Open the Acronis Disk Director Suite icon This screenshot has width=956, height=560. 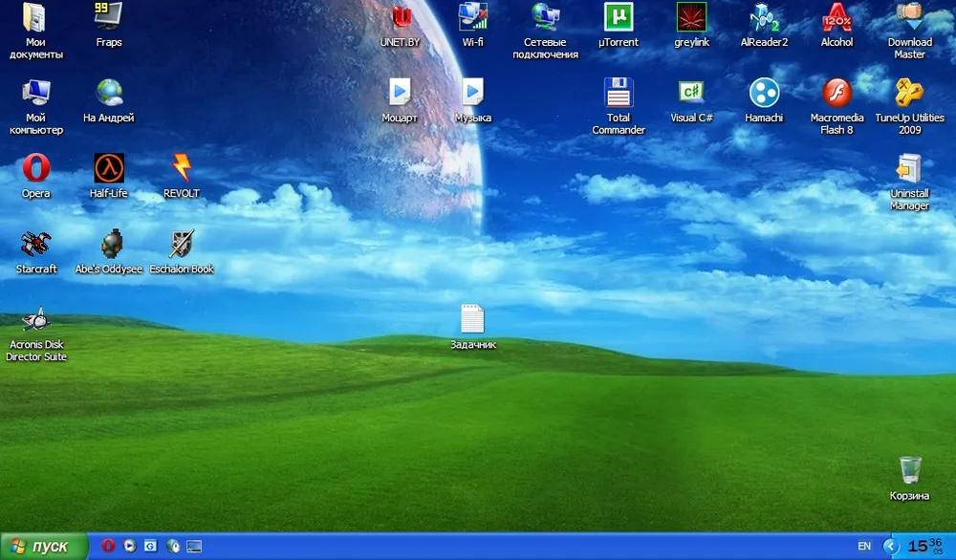click(x=36, y=320)
